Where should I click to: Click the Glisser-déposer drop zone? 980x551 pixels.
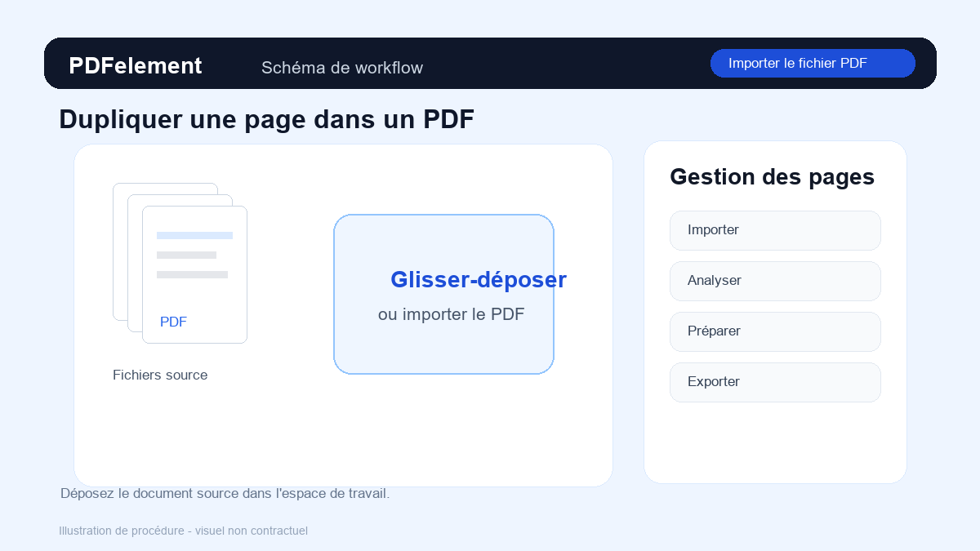pos(443,294)
